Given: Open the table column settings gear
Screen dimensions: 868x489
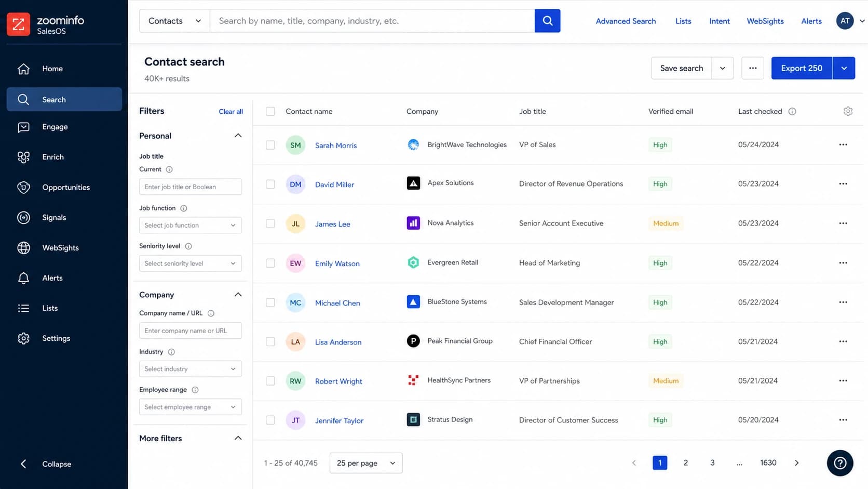Looking at the screenshot, I should click(x=848, y=111).
